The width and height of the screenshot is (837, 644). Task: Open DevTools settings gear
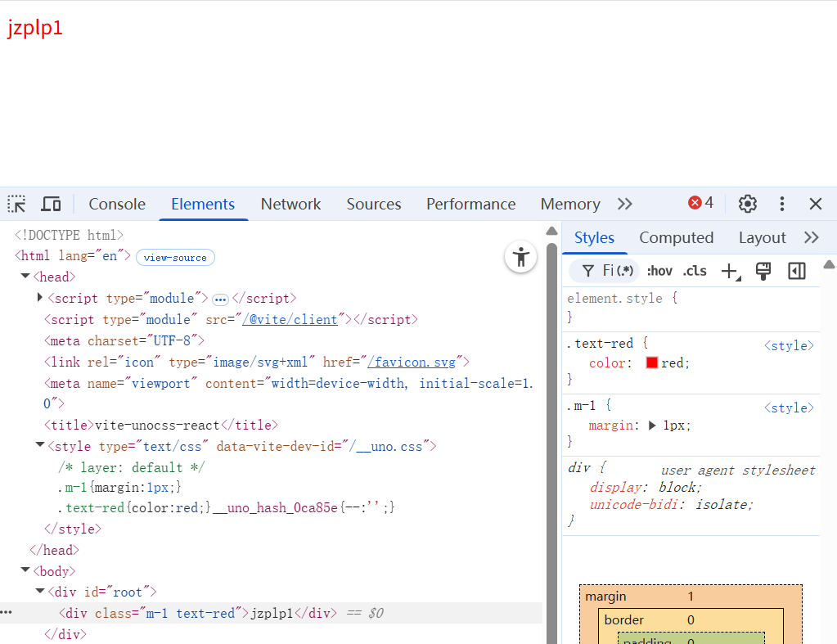pyautogui.click(x=747, y=204)
